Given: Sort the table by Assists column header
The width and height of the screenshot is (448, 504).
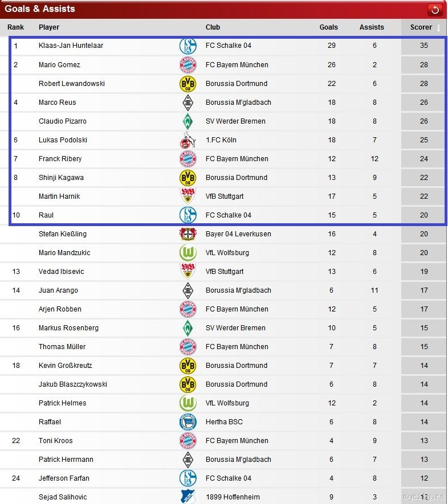Looking at the screenshot, I should pyautogui.click(x=372, y=27).
